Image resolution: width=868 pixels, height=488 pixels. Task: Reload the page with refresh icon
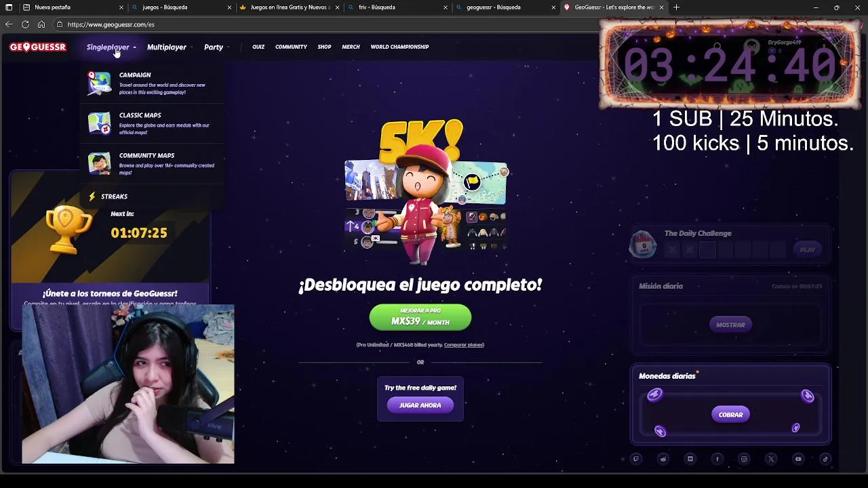pos(25,24)
